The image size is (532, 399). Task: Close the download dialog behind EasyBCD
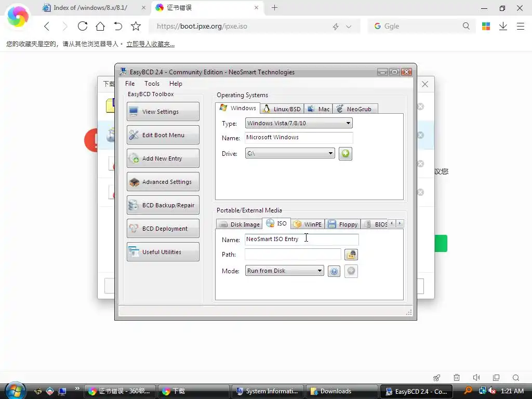pyautogui.click(x=425, y=84)
